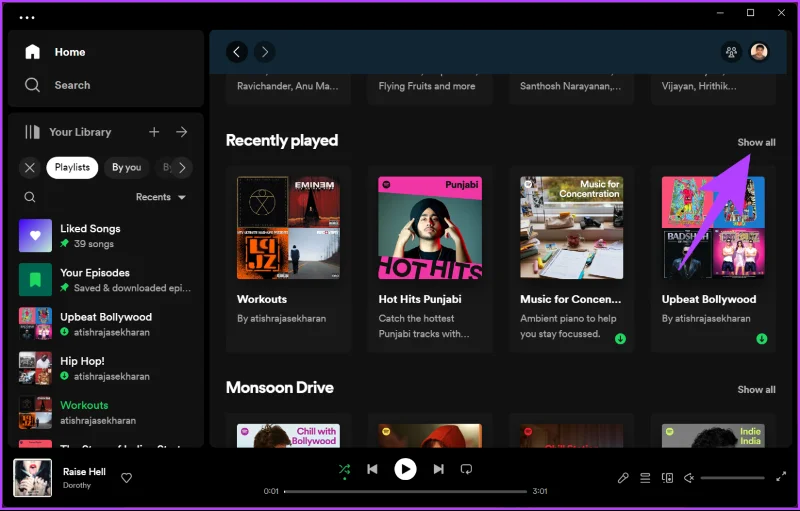The height and width of the screenshot is (511, 800).
Task: Open artist Dorothy from now playing
Action: coord(77,486)
